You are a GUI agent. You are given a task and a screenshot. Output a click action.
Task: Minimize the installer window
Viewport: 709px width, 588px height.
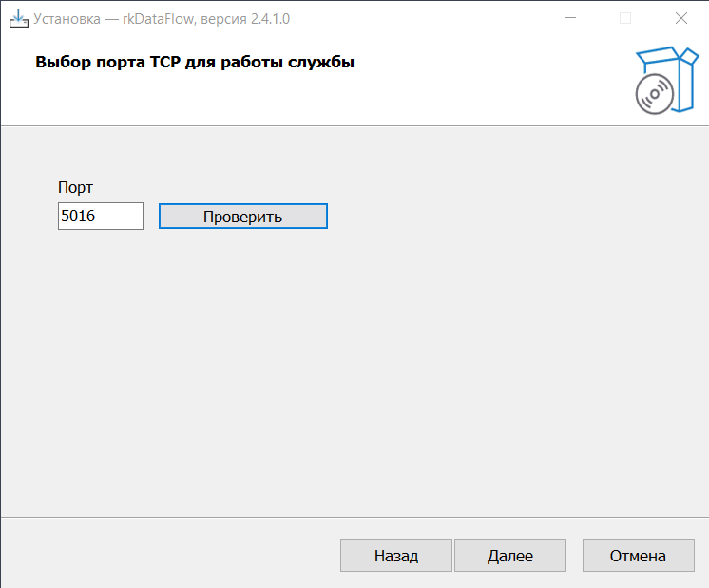coord(569,18)
